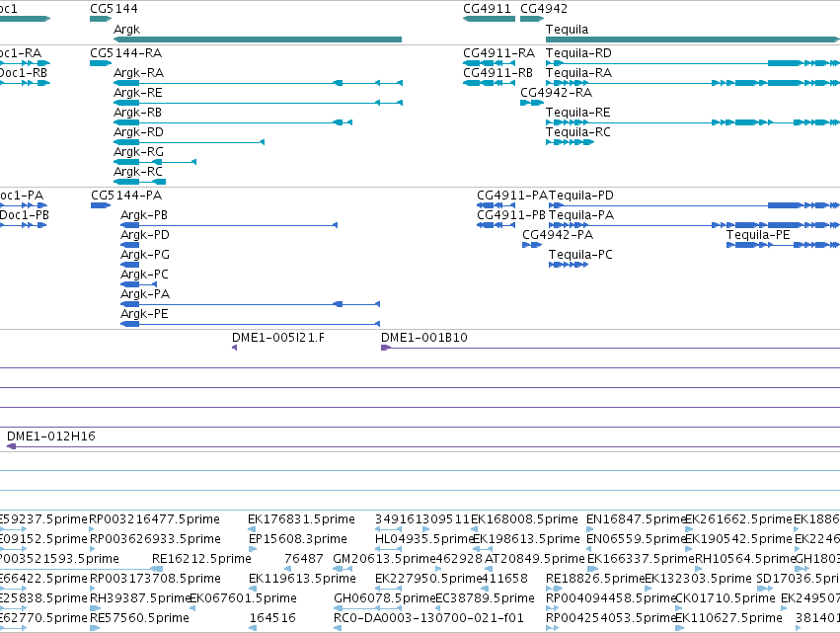Select the CG4942-RA transcript label
Viewport: 840px width, 633px height.
[x=556, y=93]
